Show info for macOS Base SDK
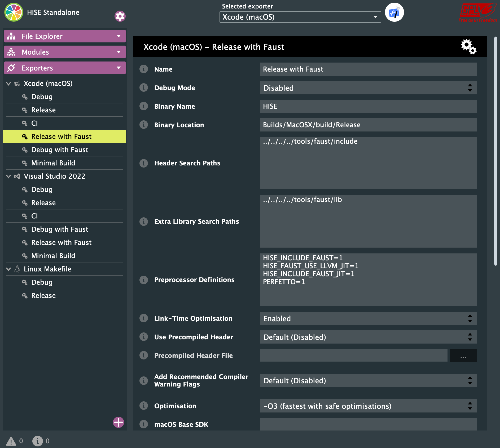The height and width of the screenshot is (448, 500). (x=144, y=424)
